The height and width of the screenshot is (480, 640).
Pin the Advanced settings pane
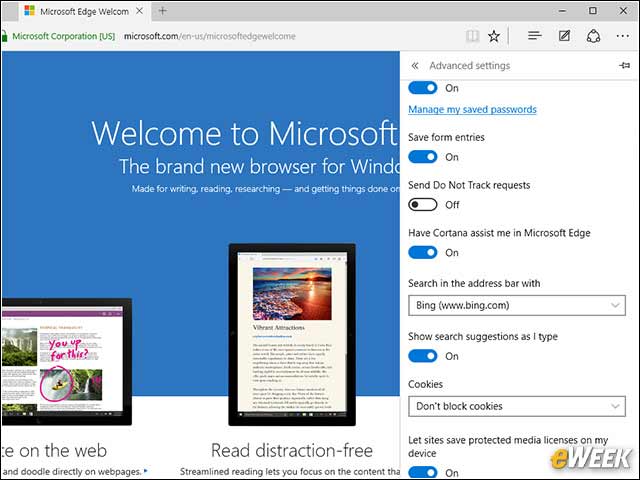624,65
